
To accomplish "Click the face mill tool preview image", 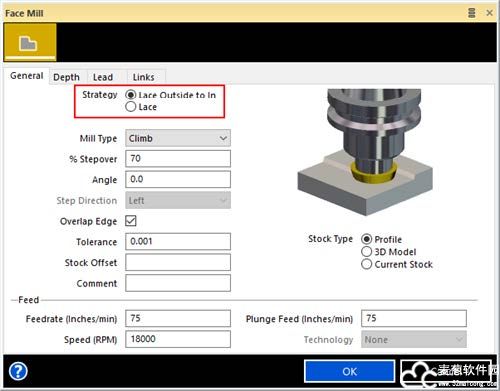I will pyautogui.click(x=365, y=152).
